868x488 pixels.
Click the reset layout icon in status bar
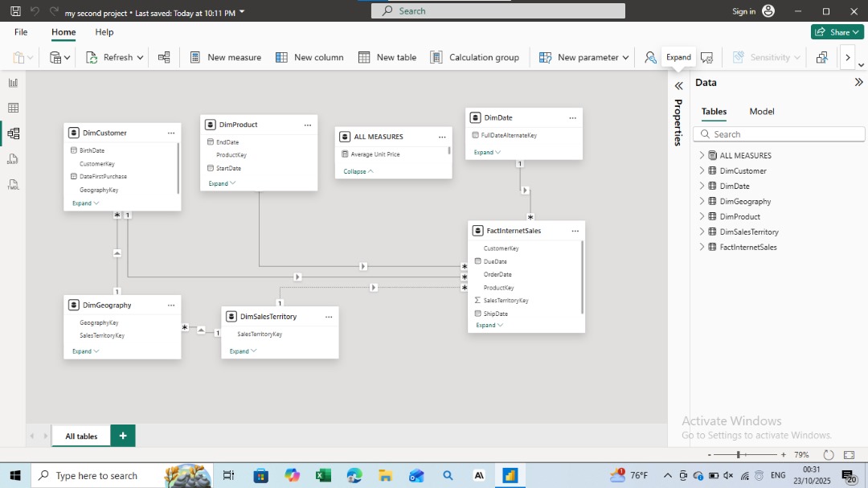point(828,455)
